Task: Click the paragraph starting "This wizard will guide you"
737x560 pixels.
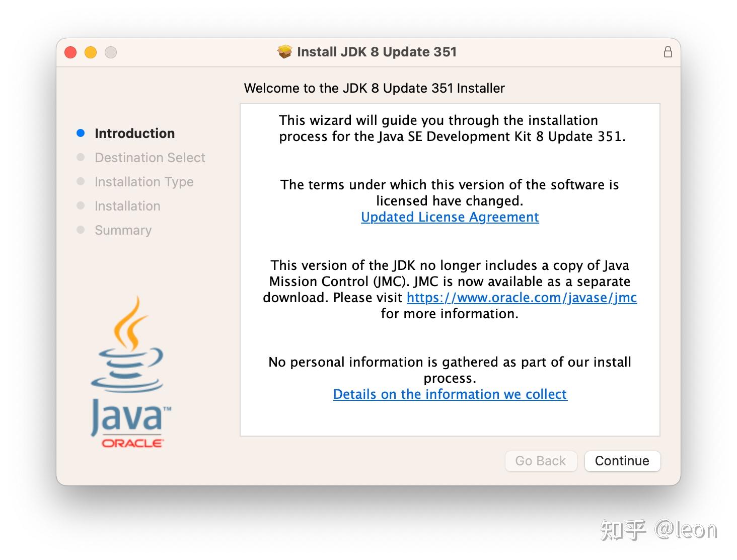Action: (452, 128)
